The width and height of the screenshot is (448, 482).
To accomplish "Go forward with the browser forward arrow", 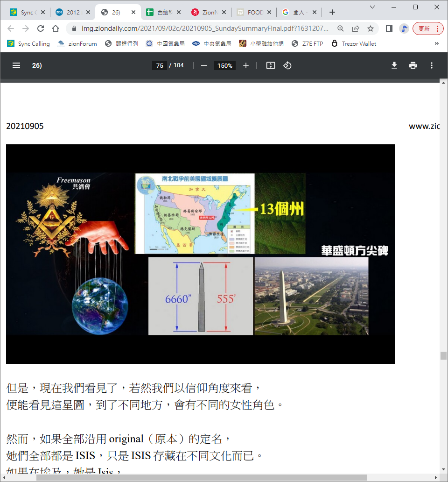I will pos(26,28).
